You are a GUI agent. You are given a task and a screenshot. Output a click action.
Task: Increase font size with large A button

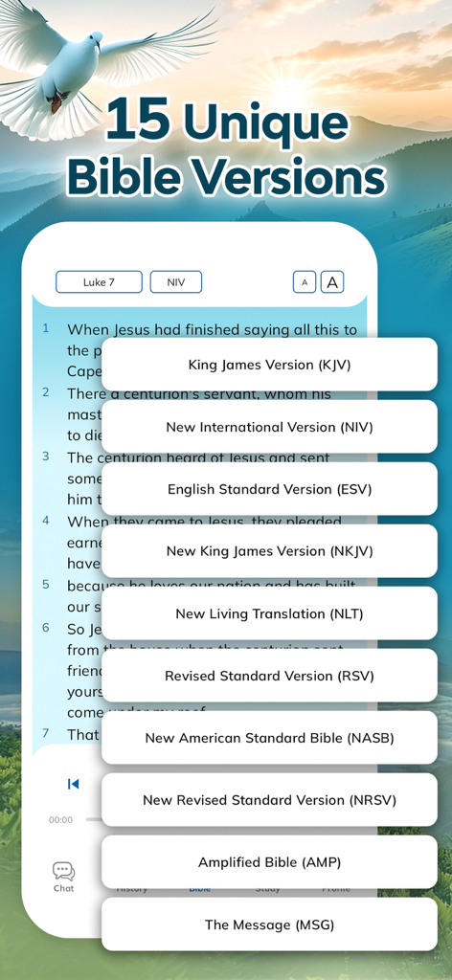[x=332, y=282]
